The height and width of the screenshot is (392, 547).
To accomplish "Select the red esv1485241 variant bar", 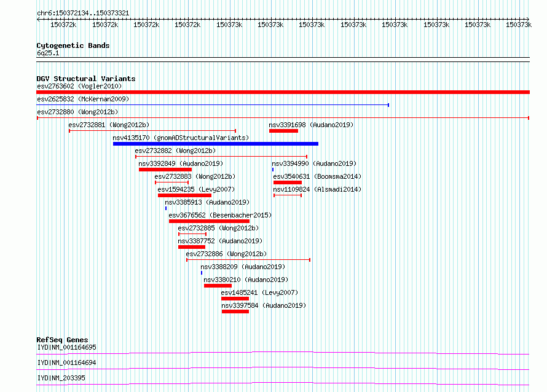I will click(235, 299).
